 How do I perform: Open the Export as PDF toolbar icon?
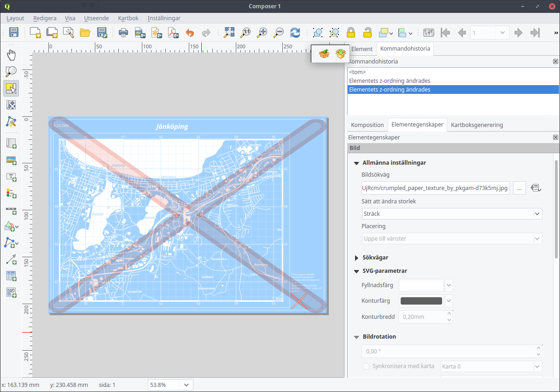(173, 33)
